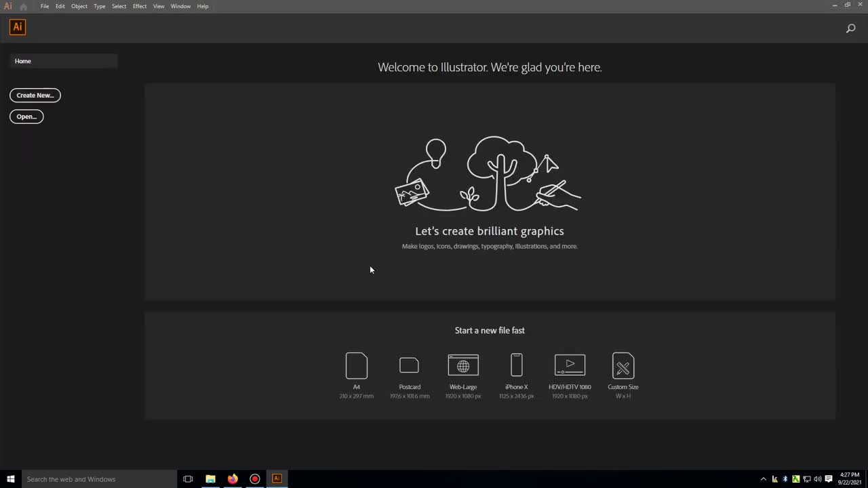
Task: Click the "W x H" label under Custom Size
Action: click(x=623, y=396)
